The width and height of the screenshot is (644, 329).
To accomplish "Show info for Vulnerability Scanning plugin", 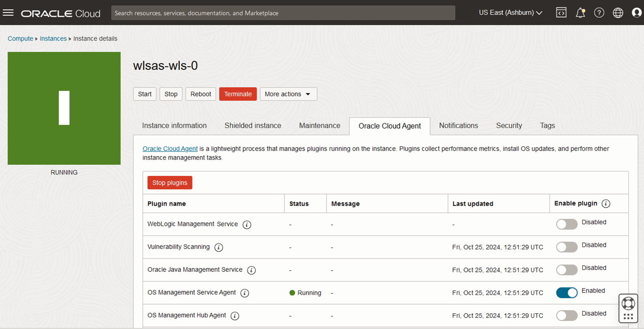I will pos(219,247).
